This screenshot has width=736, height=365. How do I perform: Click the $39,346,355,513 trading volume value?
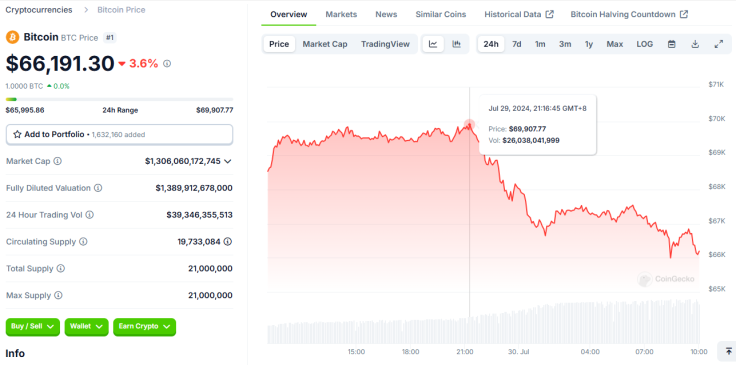point(199,215)
